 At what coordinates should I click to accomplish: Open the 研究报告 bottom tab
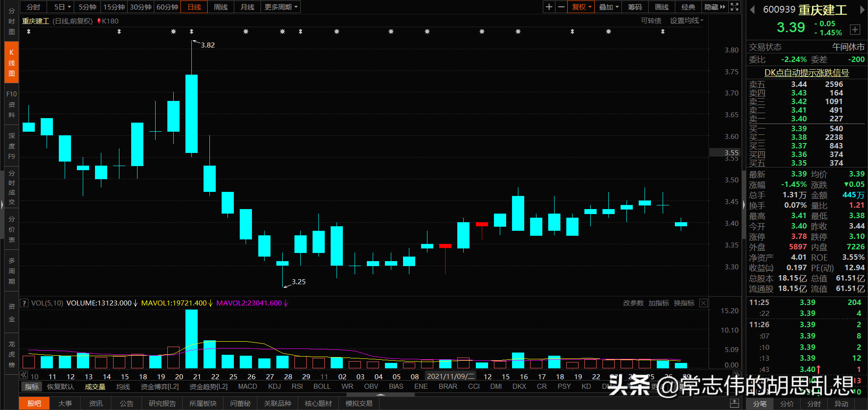[x=162, y=403]
